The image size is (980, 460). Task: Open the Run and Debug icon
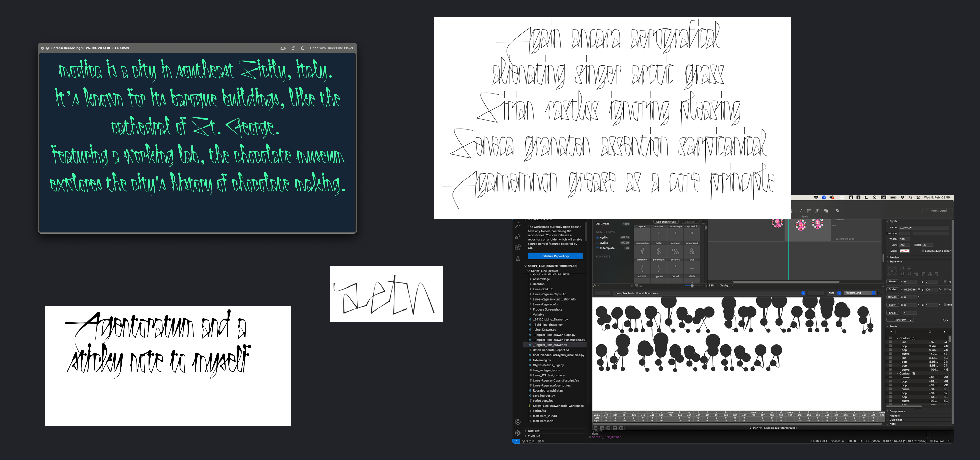pos(517,236)
